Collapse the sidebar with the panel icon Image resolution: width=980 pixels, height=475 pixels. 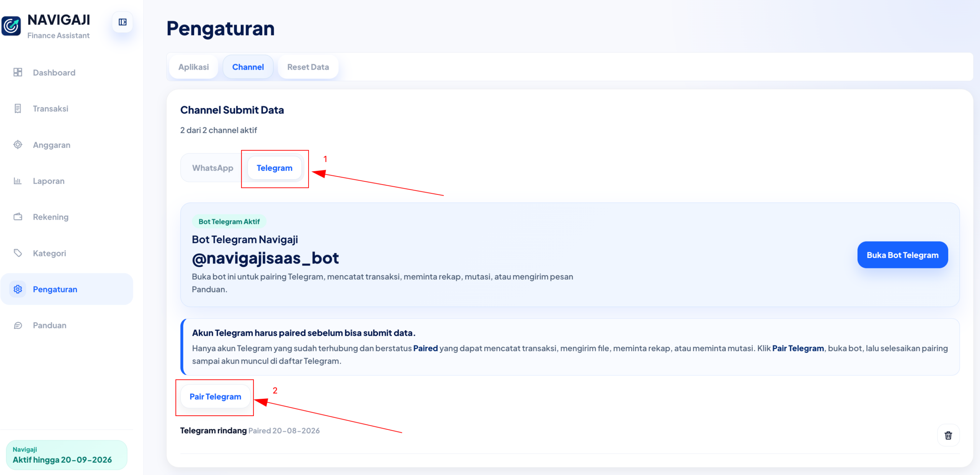tap(122, 22)
